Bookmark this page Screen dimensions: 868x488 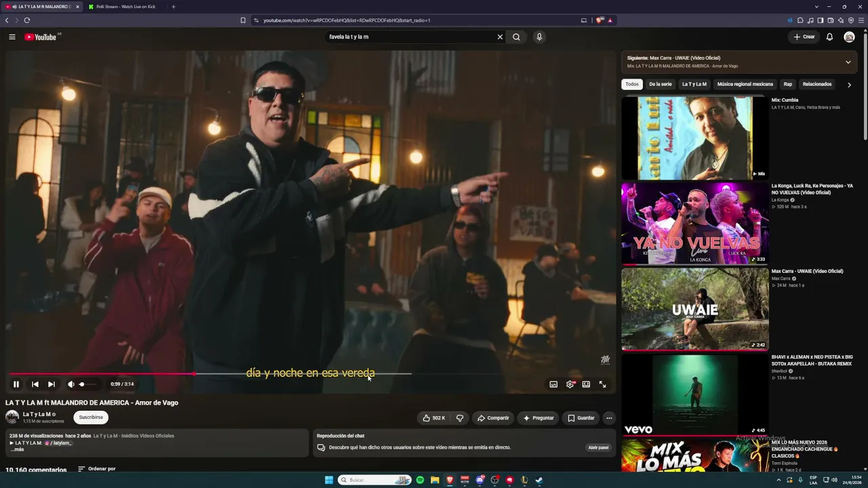243,20
